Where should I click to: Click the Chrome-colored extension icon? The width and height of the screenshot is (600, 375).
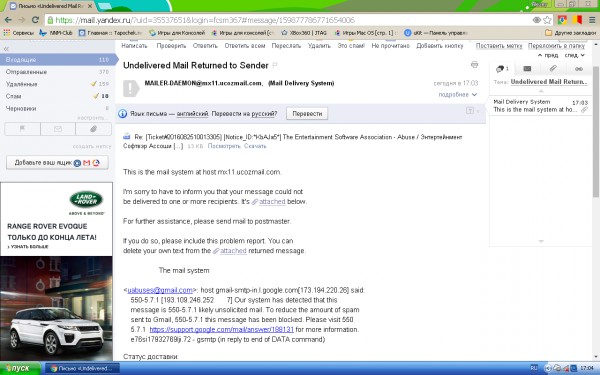coord(562,20)
